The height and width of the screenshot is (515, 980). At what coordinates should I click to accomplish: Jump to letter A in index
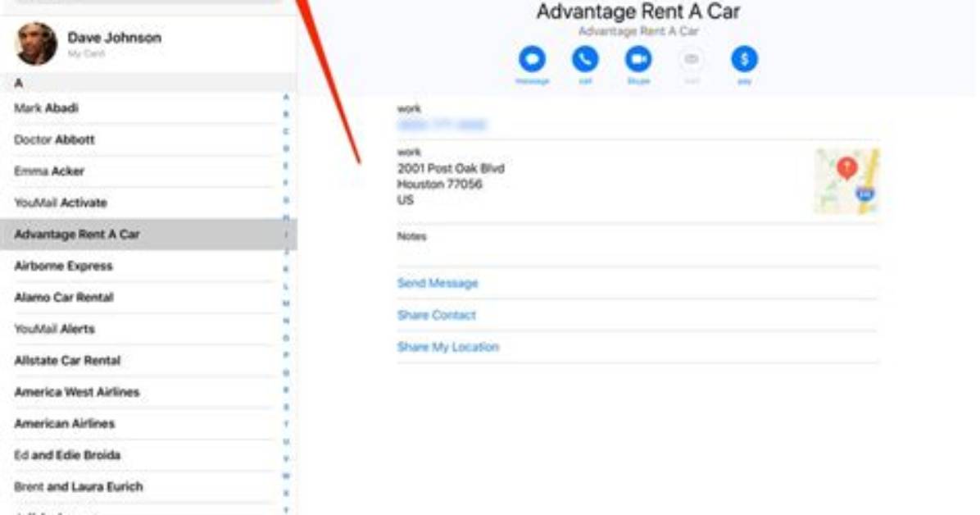286,97
